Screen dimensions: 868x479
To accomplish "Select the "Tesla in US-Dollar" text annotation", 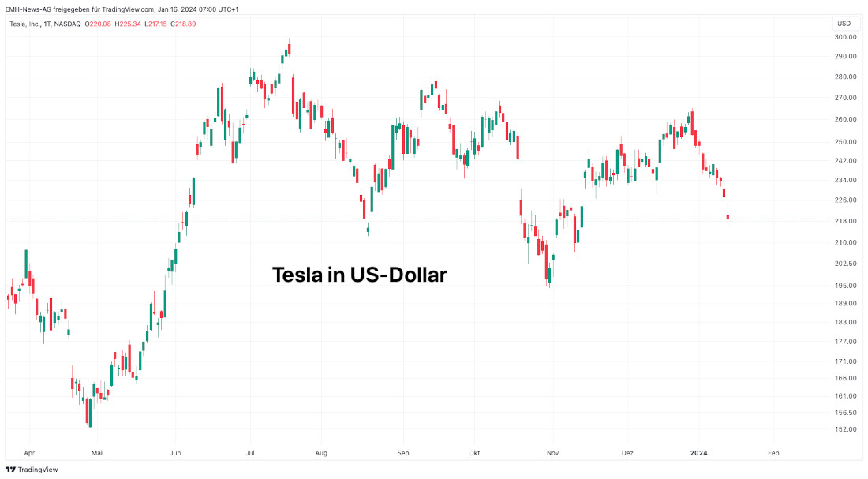I will click(x=359, y=275).
